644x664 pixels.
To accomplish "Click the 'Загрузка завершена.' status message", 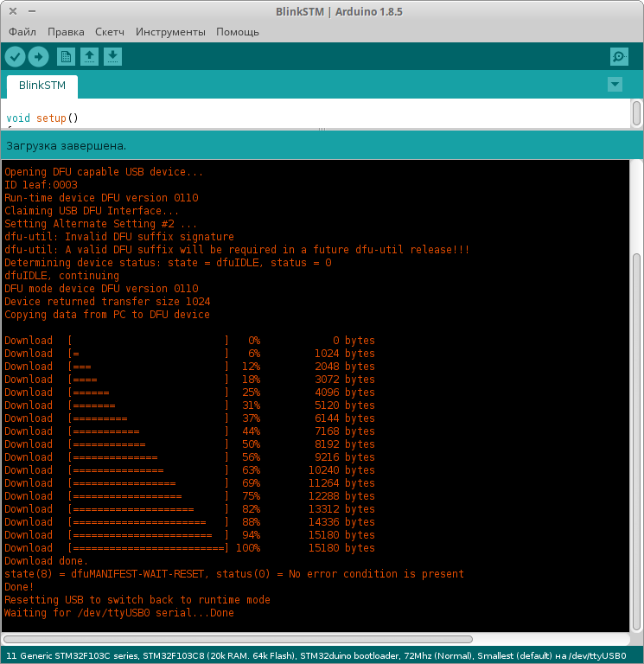I will click(66, 145).
